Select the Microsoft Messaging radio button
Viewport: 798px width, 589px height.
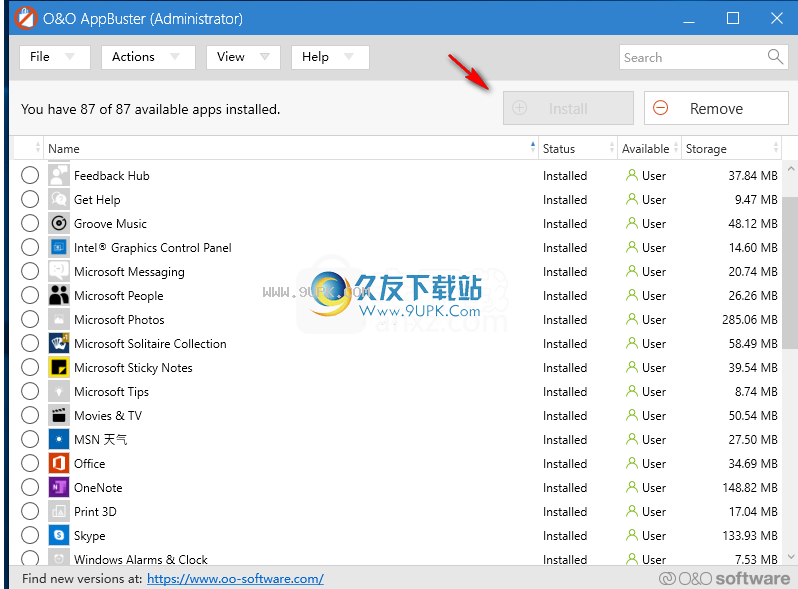click(x=30, y=271)
